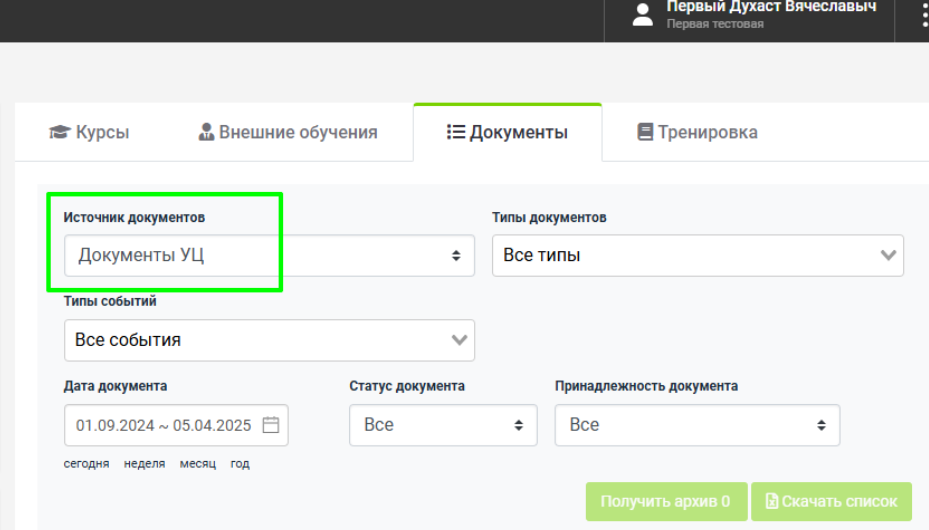The image size is (929, 530).
Task: Click the file icon on Скачать список
Action: click(771, 501)
